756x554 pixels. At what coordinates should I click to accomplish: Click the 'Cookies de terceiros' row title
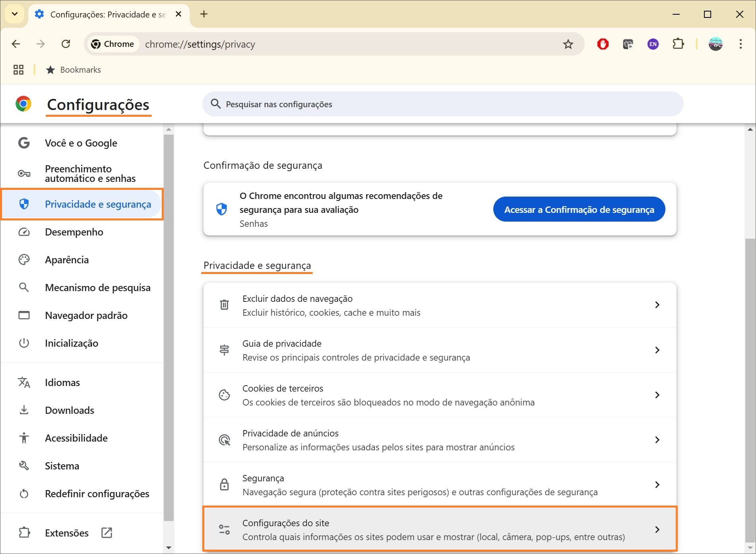click(x=283, y=388)
